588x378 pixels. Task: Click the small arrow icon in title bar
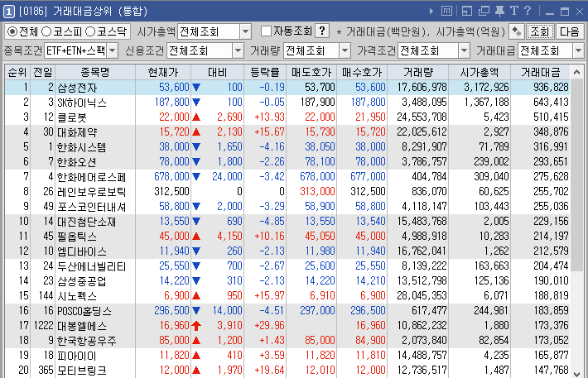pyautogui.click(x=431, y=12)
